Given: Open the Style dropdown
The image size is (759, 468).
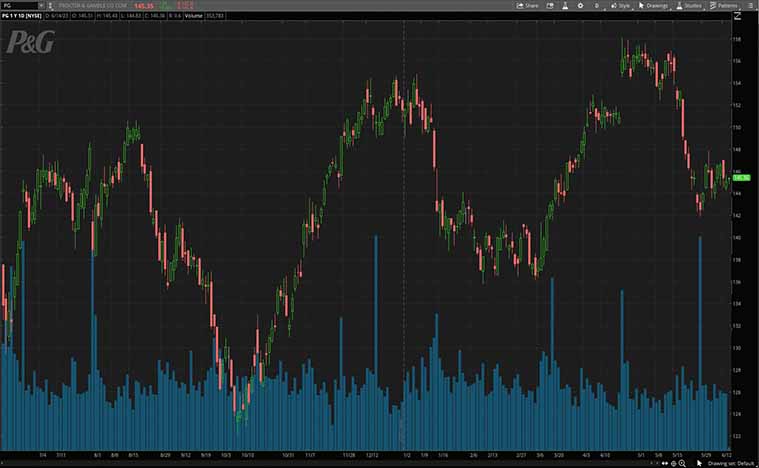Looking at the screenshot, I should tap(620, 6).
